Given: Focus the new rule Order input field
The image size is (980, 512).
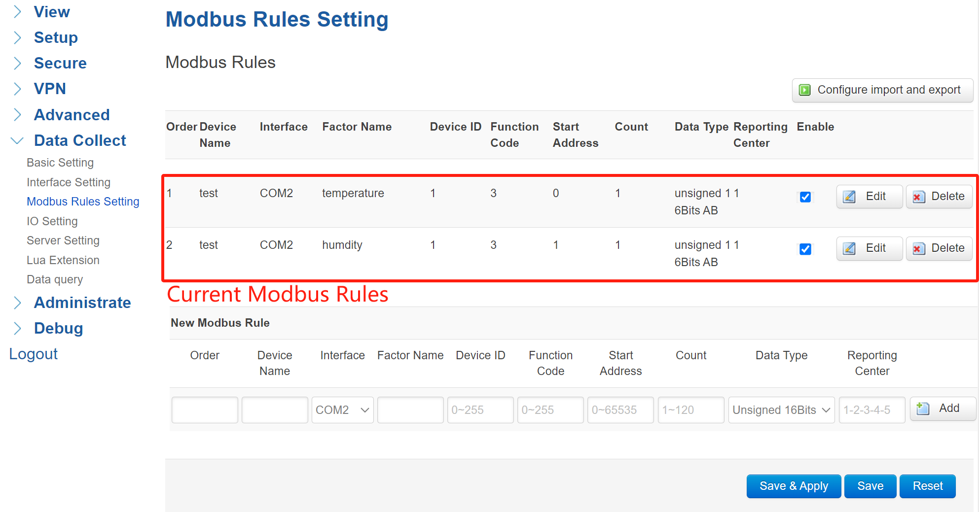Looking at the screenshot, I should click(x=205, y=410).
